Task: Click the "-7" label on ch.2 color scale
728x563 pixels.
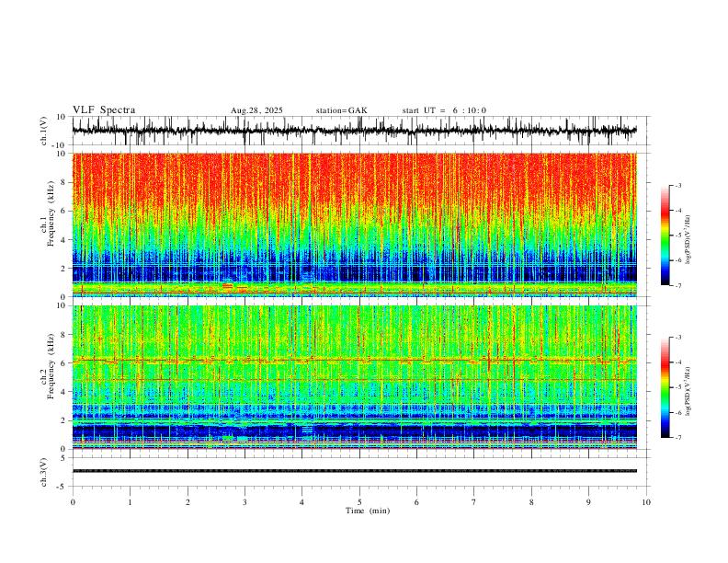Action: (677, 438)
